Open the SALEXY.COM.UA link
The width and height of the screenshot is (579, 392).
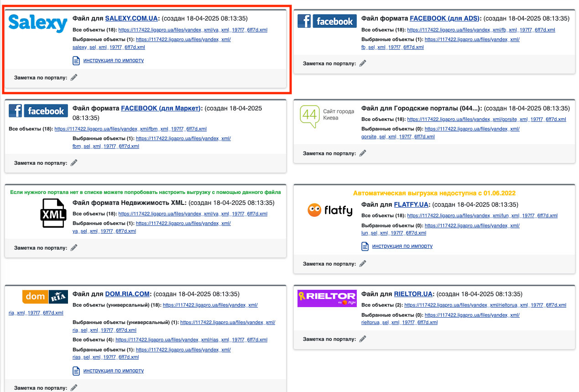click(131, 19)
